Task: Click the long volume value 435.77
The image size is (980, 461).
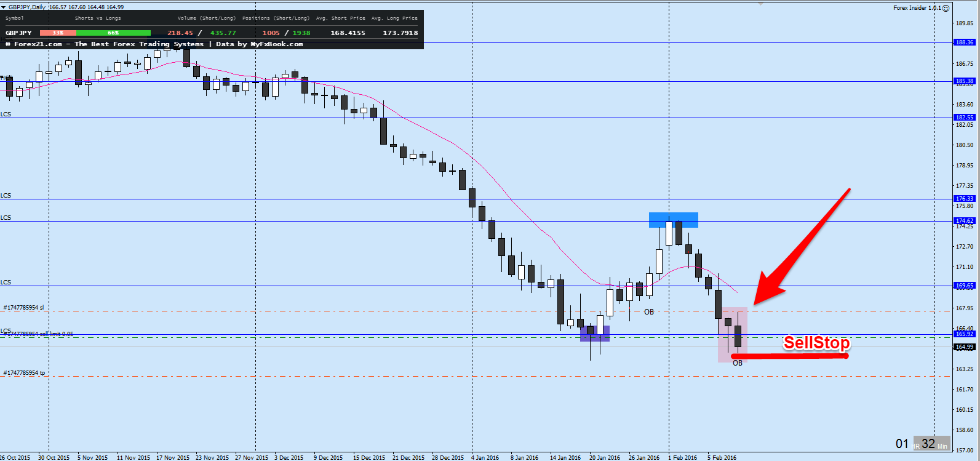Action: click(223, 33)
